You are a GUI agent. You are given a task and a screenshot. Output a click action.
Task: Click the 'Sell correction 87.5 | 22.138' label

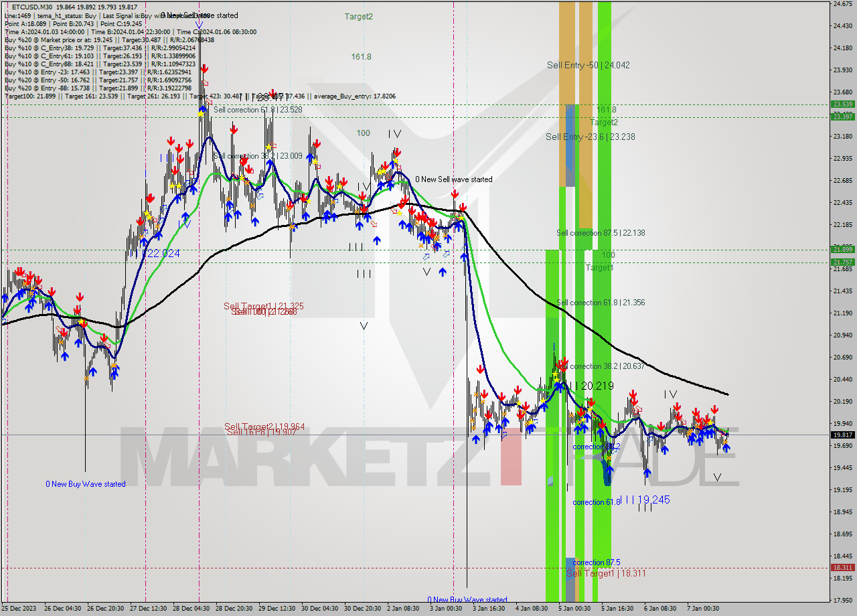click(x=601, y=233)
